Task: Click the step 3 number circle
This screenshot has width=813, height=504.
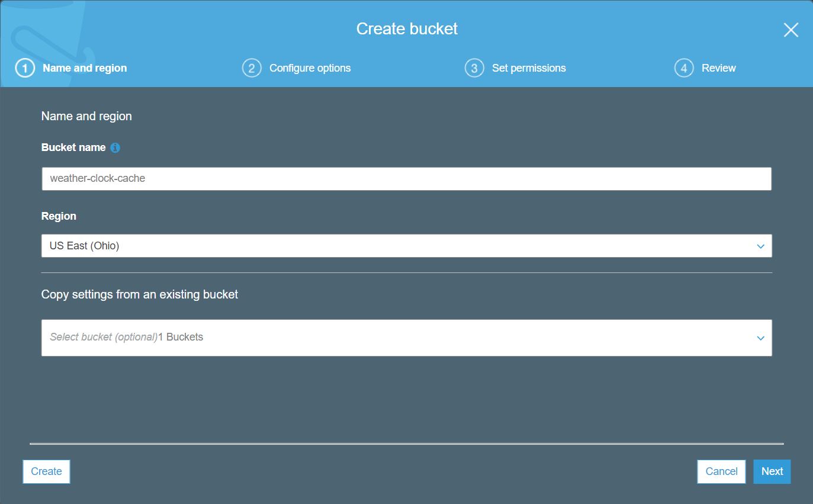Action: pyautogui.click(x=474, y=69)
